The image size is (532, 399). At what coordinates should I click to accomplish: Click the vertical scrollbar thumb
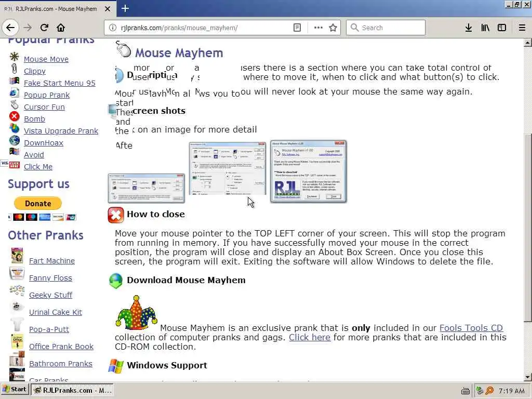(x=528, y=228)
